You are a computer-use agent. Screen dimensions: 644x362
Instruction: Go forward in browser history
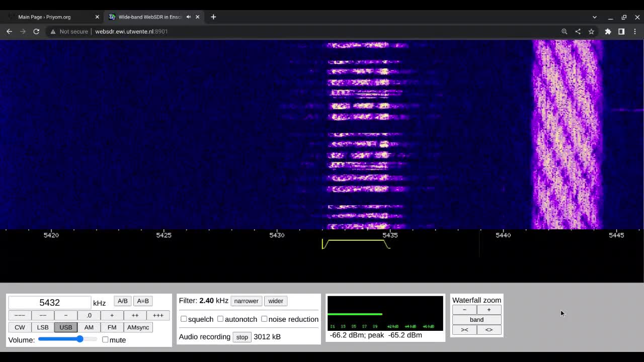[x=23, y=31]
